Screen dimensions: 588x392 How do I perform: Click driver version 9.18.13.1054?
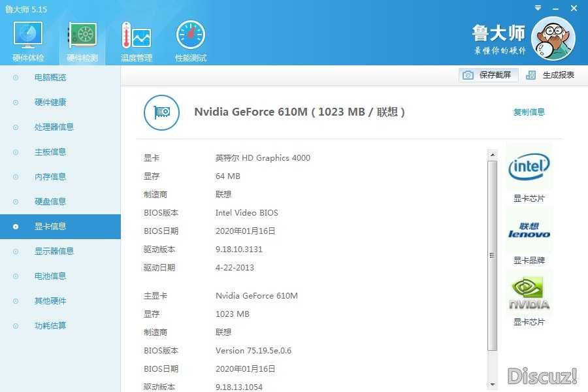(239, 387)
